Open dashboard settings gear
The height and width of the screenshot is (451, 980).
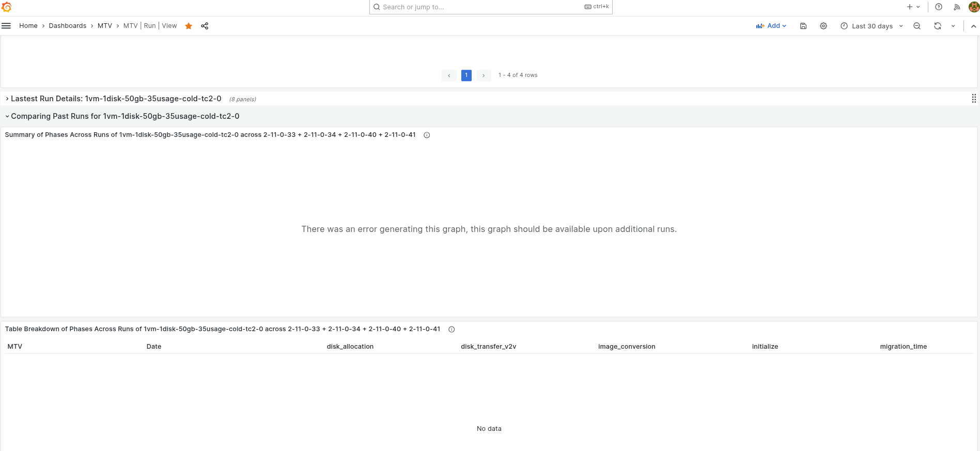(823, 26)
